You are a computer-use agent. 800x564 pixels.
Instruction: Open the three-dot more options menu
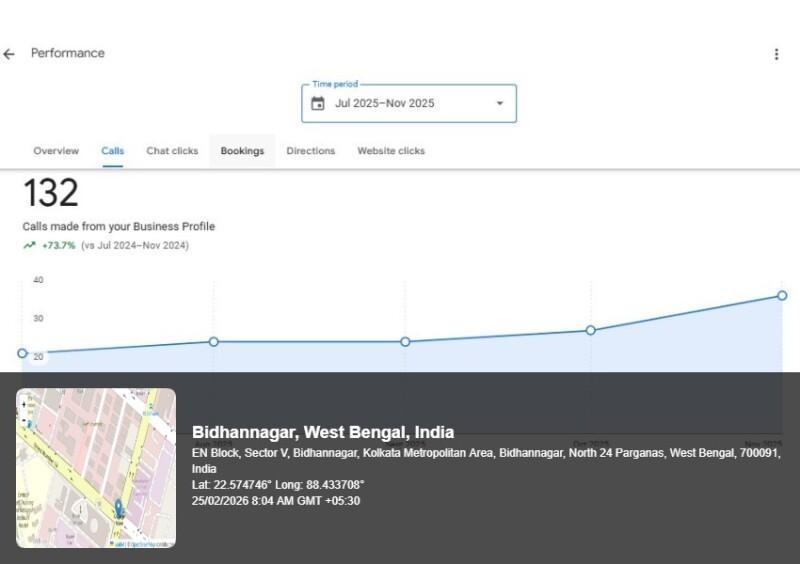(x=776, y=54)
